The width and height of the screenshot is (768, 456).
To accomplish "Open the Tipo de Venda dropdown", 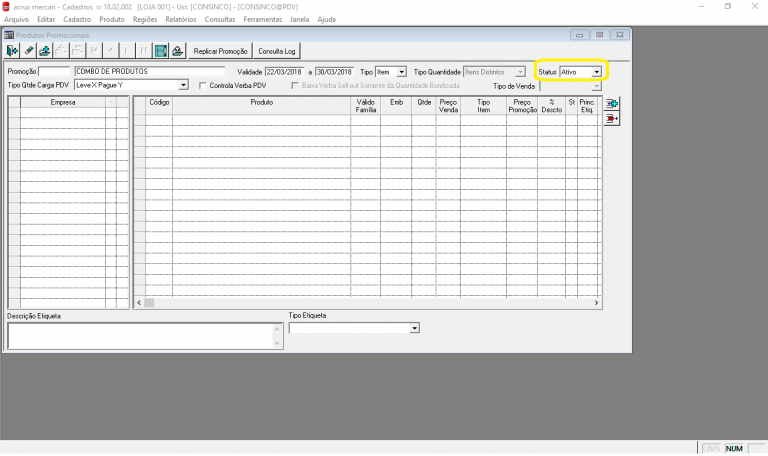I will 596,86.
